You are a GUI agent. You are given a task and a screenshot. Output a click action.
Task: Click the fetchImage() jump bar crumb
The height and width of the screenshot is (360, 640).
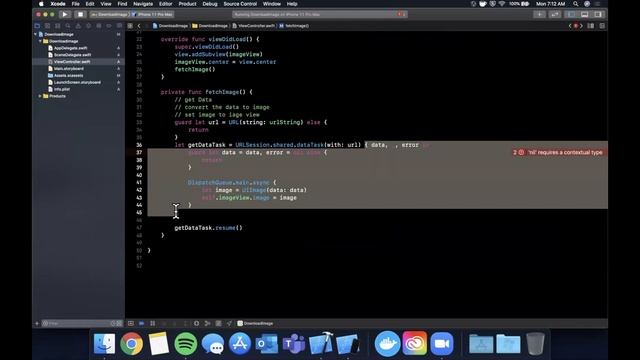[294, 26]
